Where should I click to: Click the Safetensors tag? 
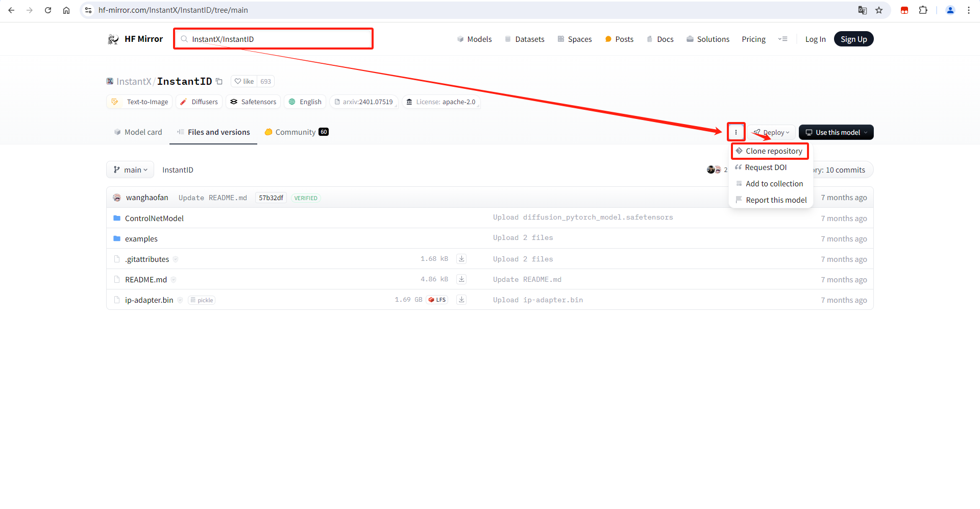point(253,102)
